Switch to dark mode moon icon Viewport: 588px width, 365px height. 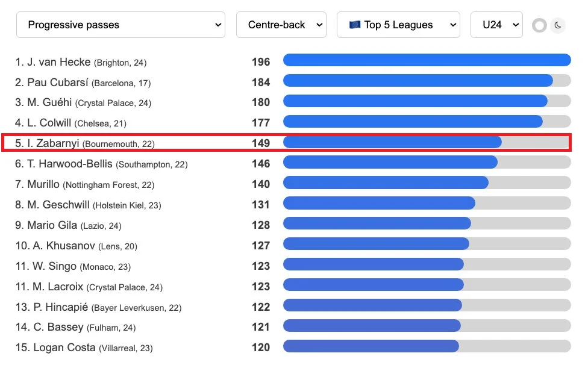coord(558,25)
